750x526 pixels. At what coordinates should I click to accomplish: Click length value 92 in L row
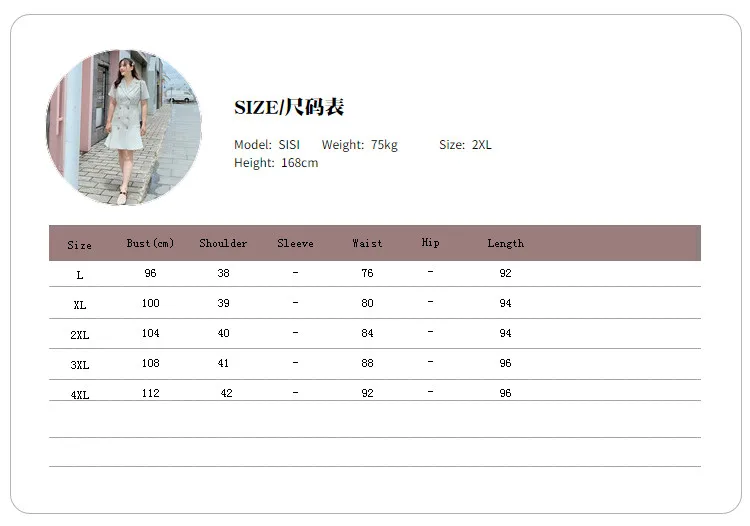pos(506,273)
